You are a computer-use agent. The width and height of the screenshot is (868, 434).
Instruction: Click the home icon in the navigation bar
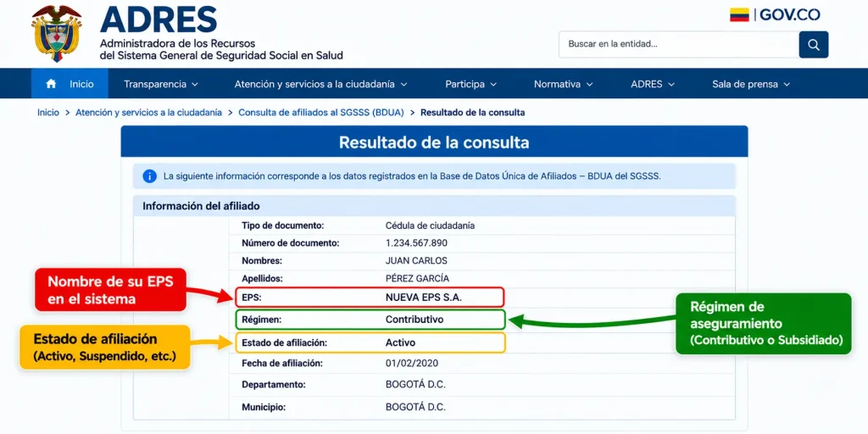click(x=51, y=84)
